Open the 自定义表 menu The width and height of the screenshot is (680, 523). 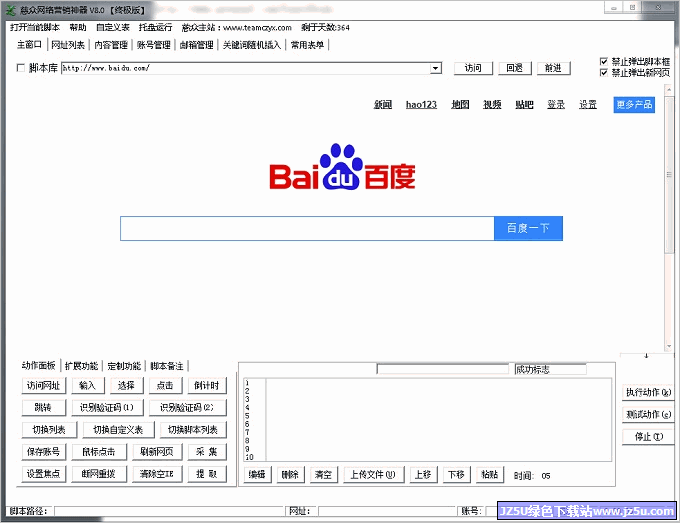113,27
